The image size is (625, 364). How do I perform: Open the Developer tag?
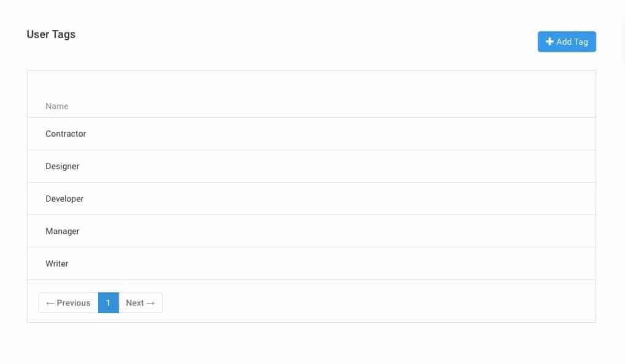(64, 199)
